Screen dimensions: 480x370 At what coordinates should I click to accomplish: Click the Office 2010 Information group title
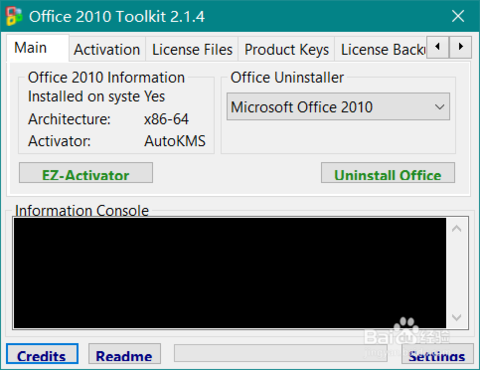click(x=106, y=78)
